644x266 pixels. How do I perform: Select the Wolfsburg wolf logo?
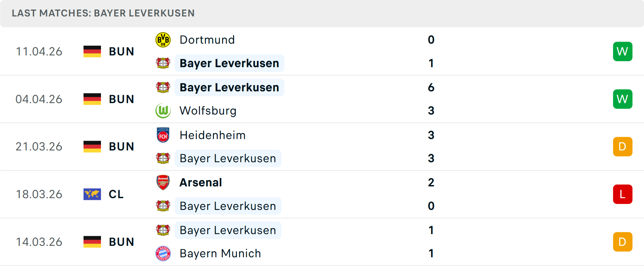163,110
